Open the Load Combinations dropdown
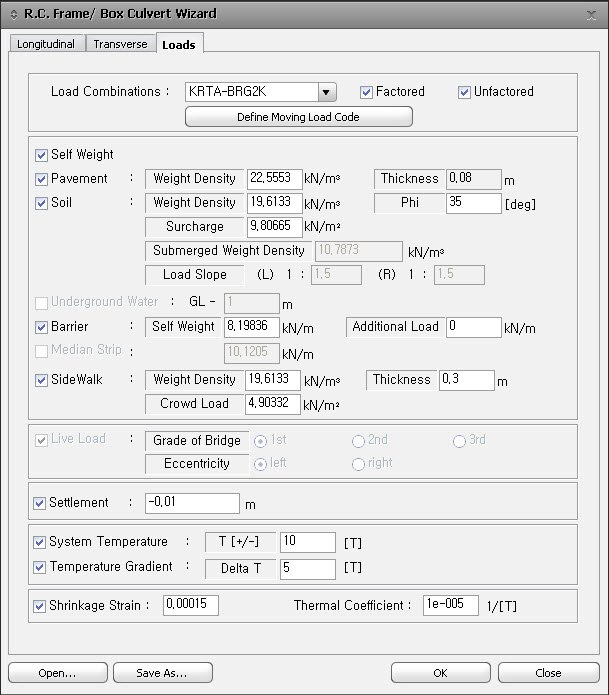609x695 pixels. [x=326, y=93]
